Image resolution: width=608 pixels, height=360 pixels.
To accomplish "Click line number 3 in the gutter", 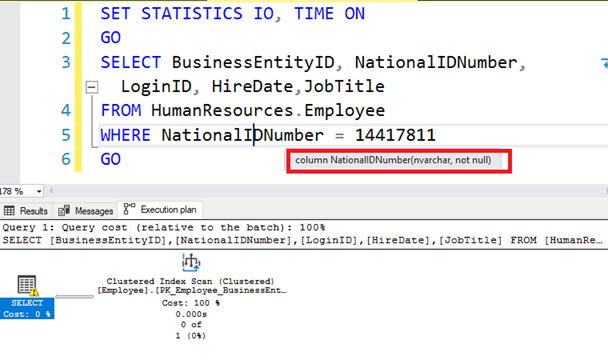I will click(x=66, y=62).
